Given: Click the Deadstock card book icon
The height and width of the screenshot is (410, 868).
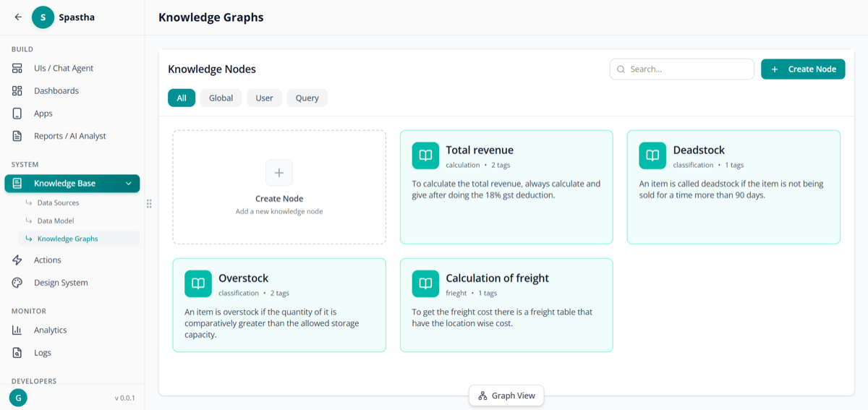Looking at the screenshot, I should click(652, 155).
